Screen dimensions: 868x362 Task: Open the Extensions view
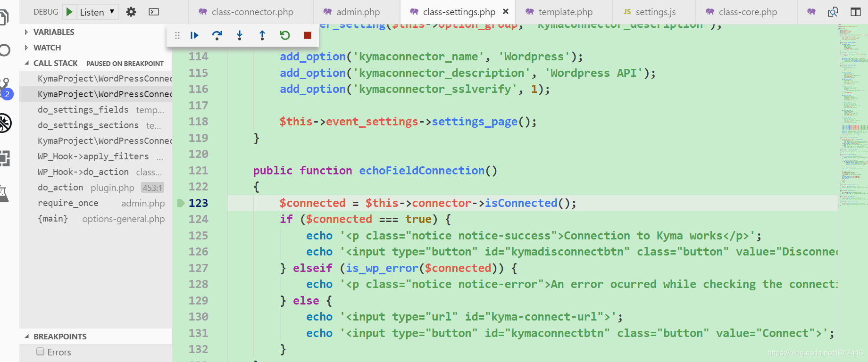[5, 158]
